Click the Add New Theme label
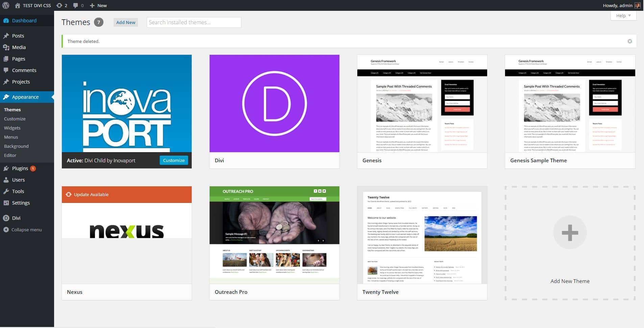 (x=570, y=281)
